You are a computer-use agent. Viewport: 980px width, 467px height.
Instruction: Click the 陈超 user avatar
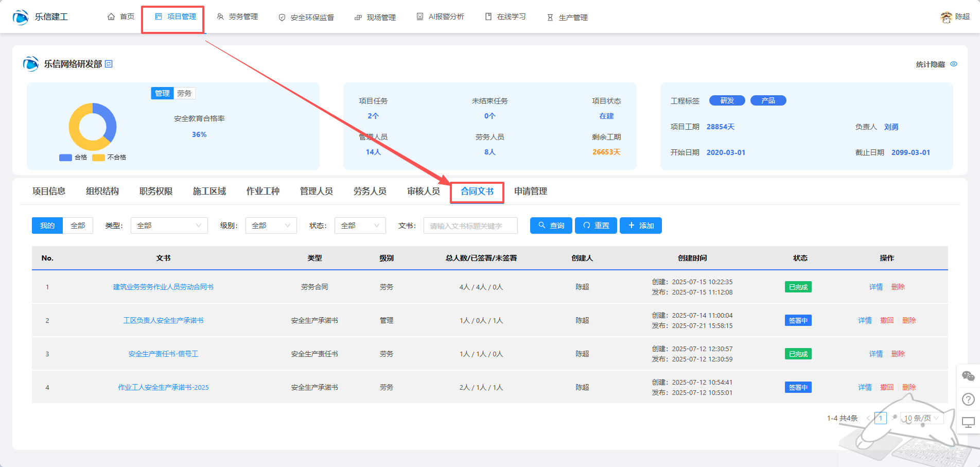(946, 17)
